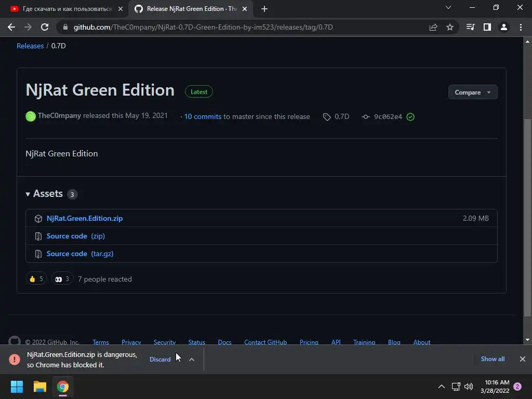
Task: Open the Privacy footer link
Action: point(131,342)
